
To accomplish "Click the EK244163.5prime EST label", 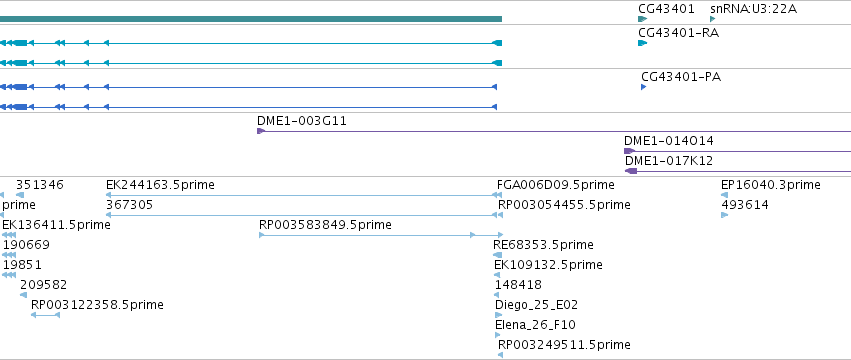I will 160,185.
